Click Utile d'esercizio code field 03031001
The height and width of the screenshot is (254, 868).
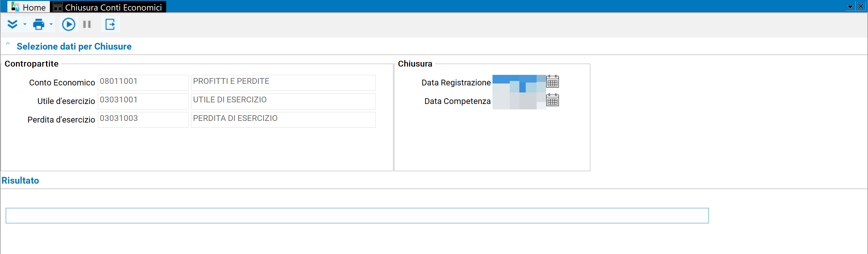click(143, 101)
